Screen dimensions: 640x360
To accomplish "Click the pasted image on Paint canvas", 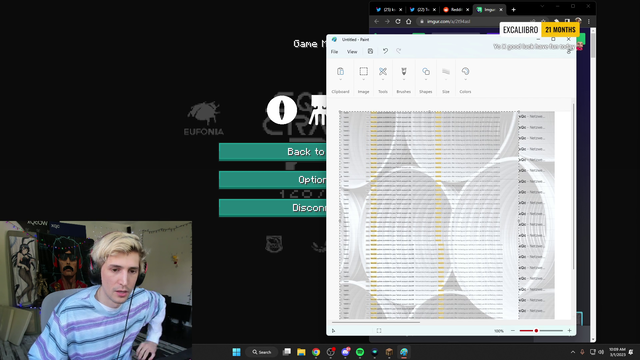I will pos(429,215).
